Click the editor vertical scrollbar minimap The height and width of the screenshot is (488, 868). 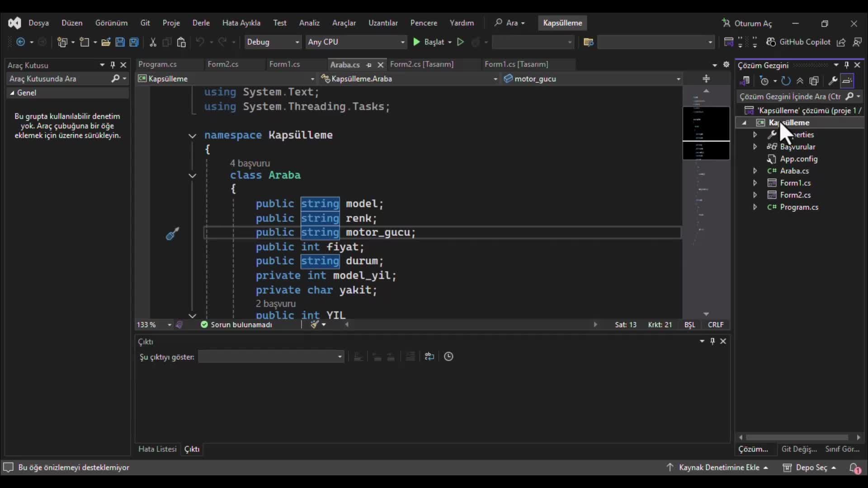[706, 203]
